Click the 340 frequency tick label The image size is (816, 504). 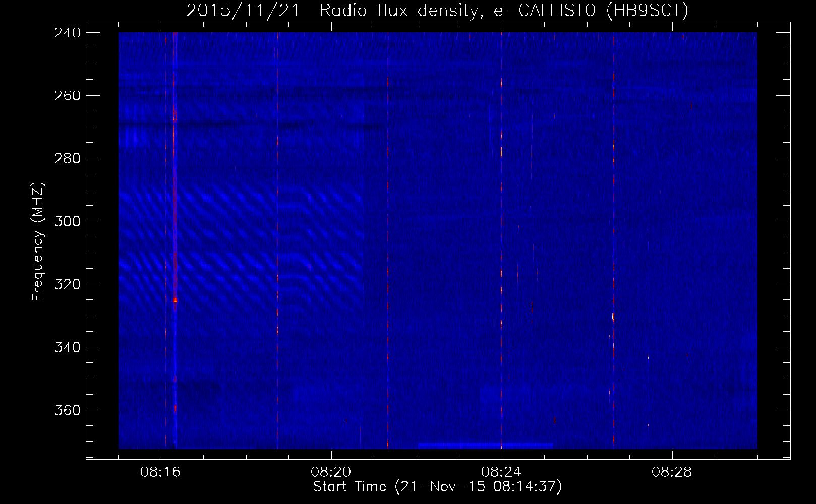pyautogui.click(x=67, y=347)
